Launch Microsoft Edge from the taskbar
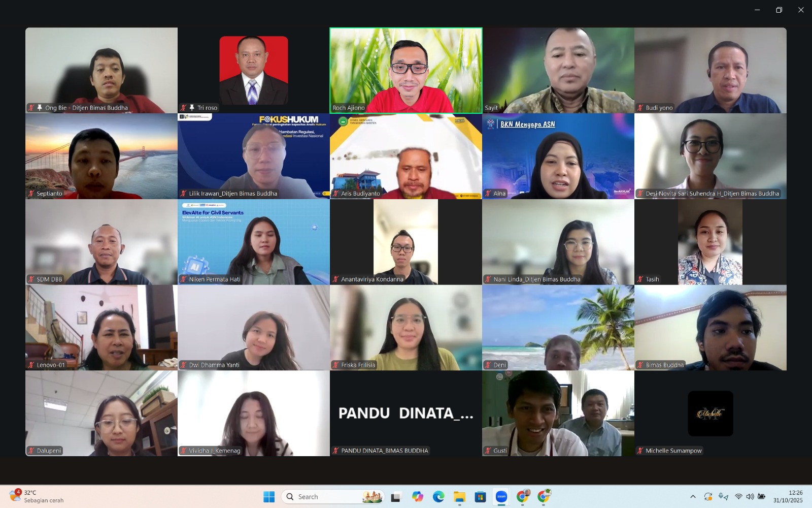Viewport: 812px width, 508px height. [x=438, y=497]
